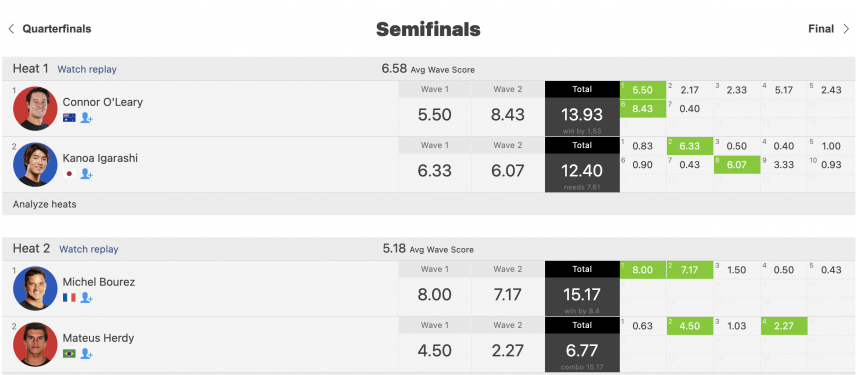This screenshot has width=856, height=375.
Task: Watch the Heat 2 replay
Action: pyautogui.click(x=88, y=249)
